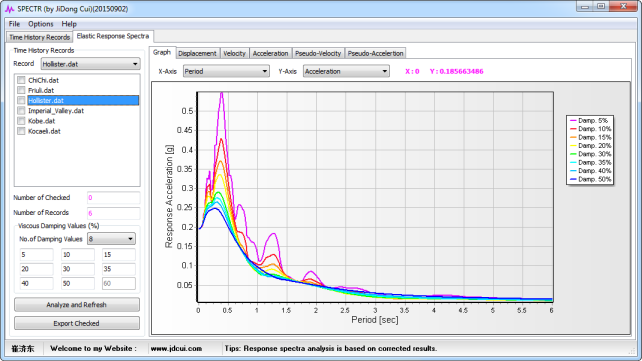The height and width of the screenshot is (361, 642).
Task: Edit the damping value field 10
Action: coord(77,255)
